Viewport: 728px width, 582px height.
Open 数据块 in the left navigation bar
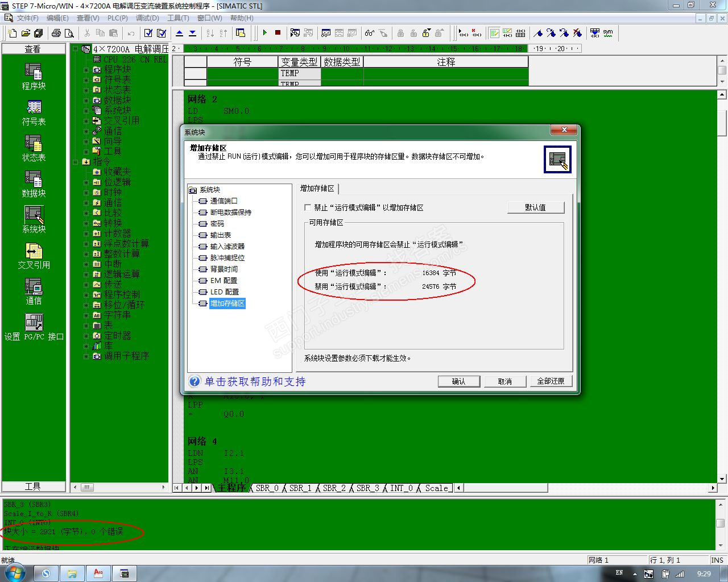click(34, 184)
